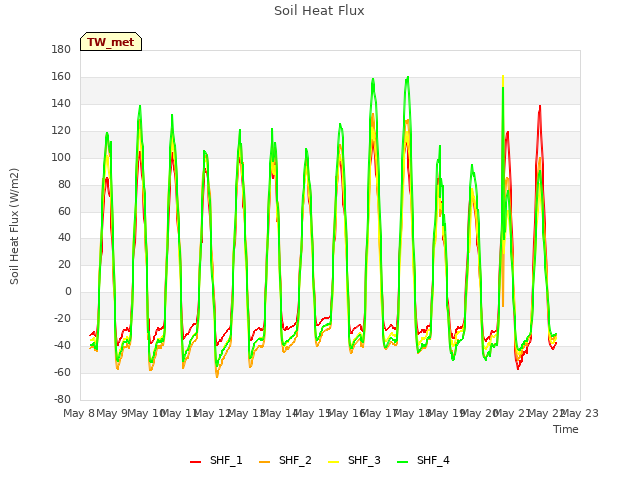Click the TW_met annotation label
Viewport: 640px width, 480px height.
coord(111,42)
